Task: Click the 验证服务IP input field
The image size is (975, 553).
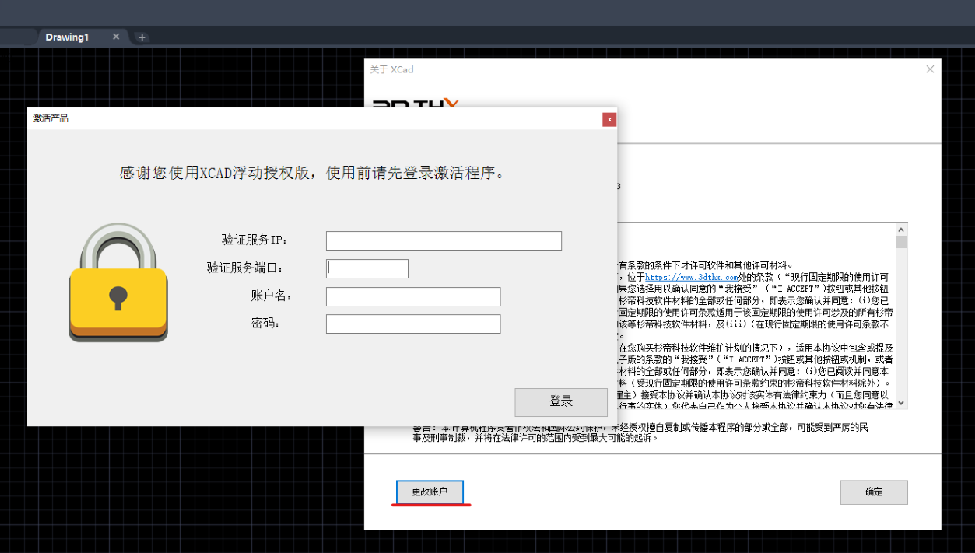Action: click(443, 241)
